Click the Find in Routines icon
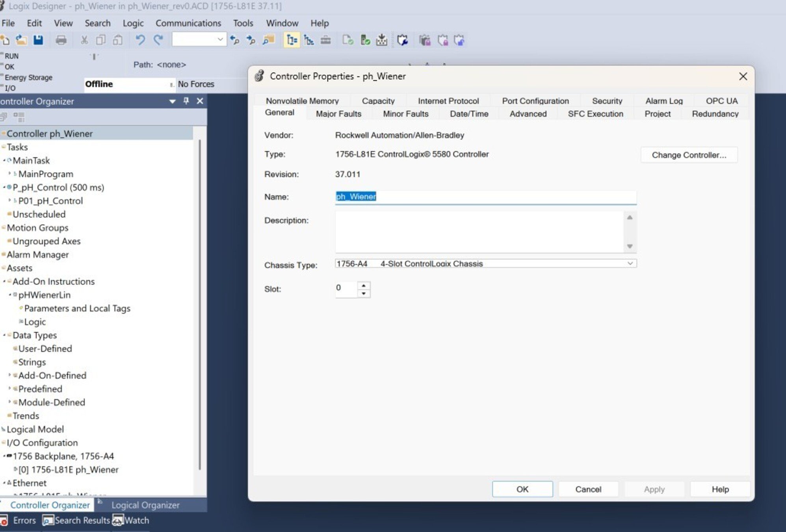786x532 pixels. [x=269, y=40]
